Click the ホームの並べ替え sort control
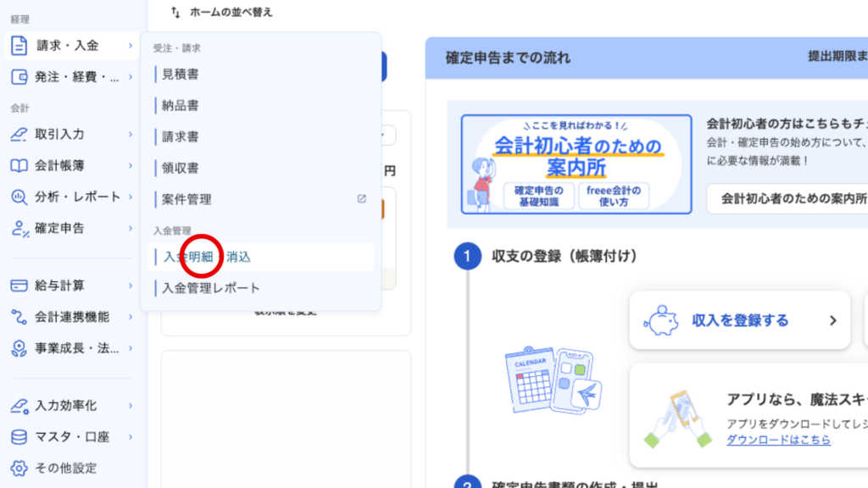868x488 pixels. pos(221,13)
